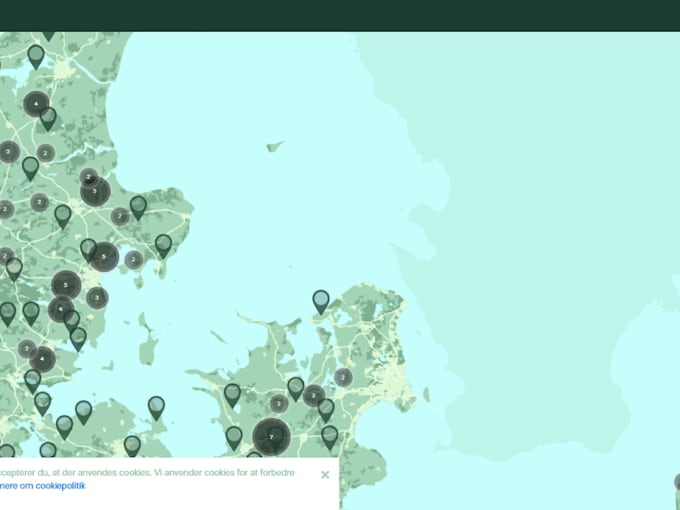680x510 pixels.
Task: Open the 2 cluster nearest Copenhagen
Action: point(343,377)
